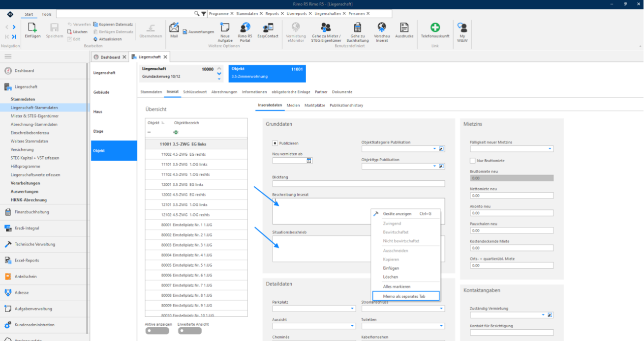
Task: Open the Mail icon in the ribbon
Action: [174, 28]
